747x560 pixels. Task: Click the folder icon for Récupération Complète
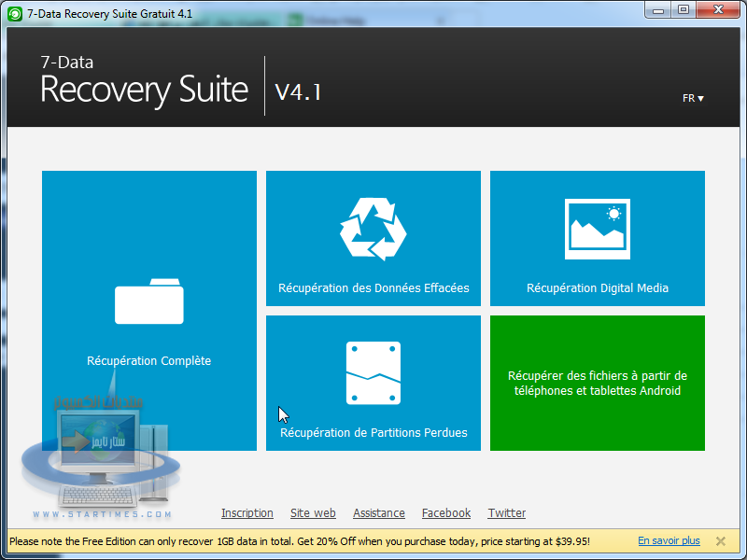coord(149,301)
